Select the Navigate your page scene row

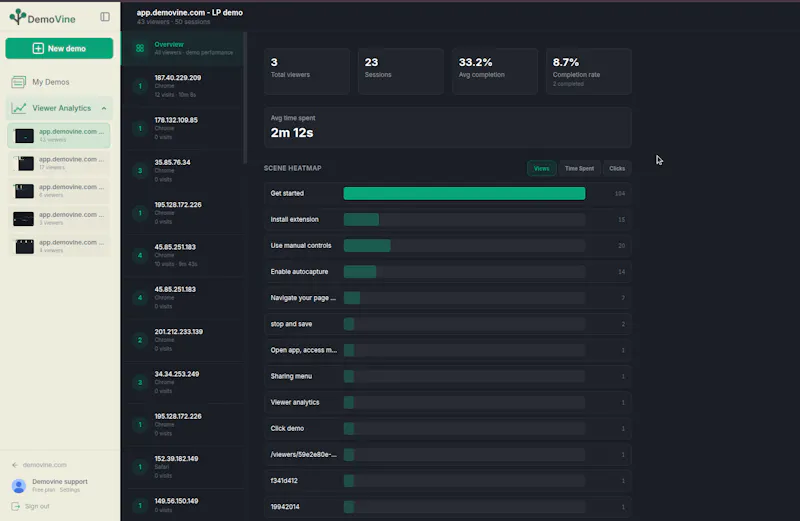click(x=448, y=298)
